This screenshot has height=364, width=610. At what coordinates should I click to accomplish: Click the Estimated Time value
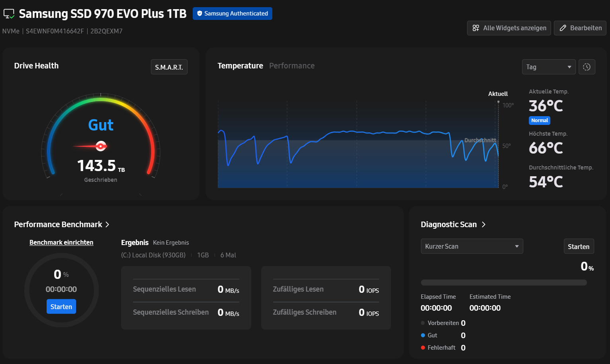[485, 308]
